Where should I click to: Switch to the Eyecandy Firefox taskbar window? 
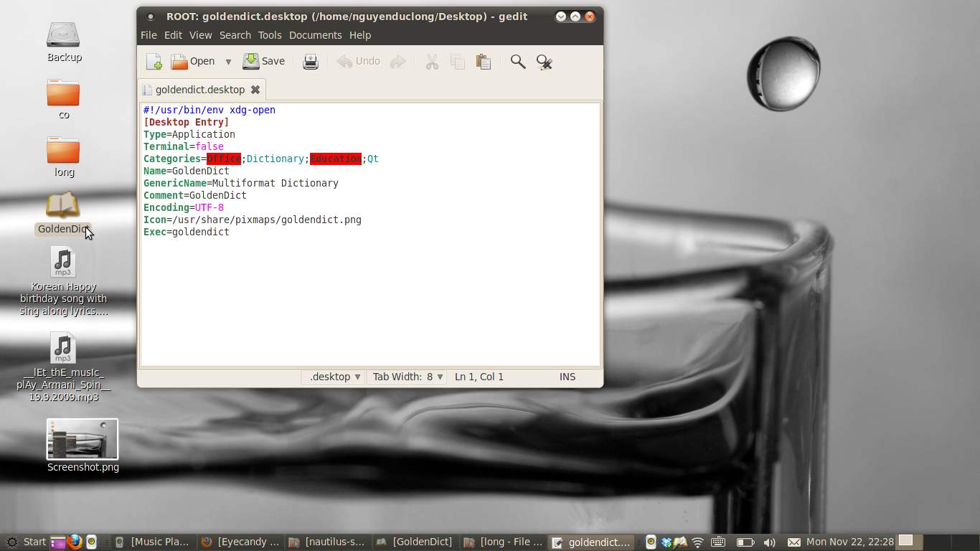click(240, 542)
